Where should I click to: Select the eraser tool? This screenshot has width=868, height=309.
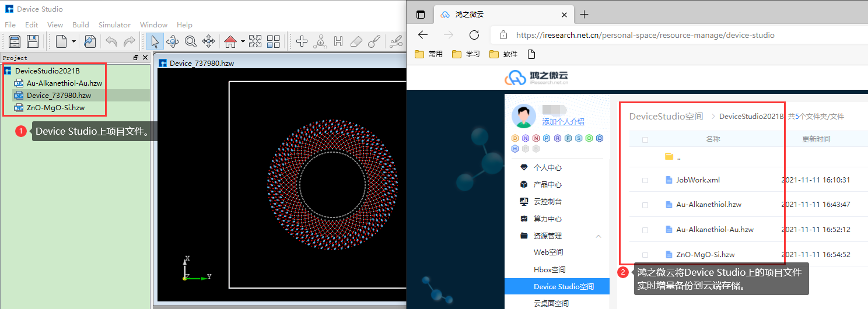pyautogui.click(x=356, y=41)
